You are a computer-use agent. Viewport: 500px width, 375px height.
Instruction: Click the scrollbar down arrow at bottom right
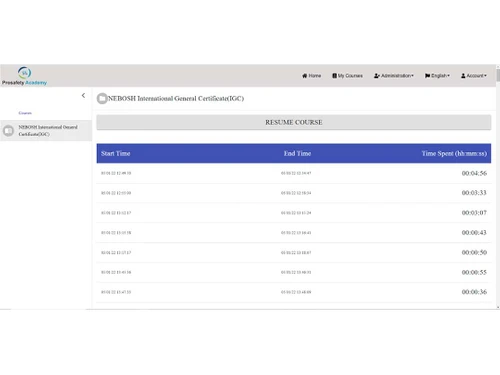pyautogui.click(x=498, y=307)
